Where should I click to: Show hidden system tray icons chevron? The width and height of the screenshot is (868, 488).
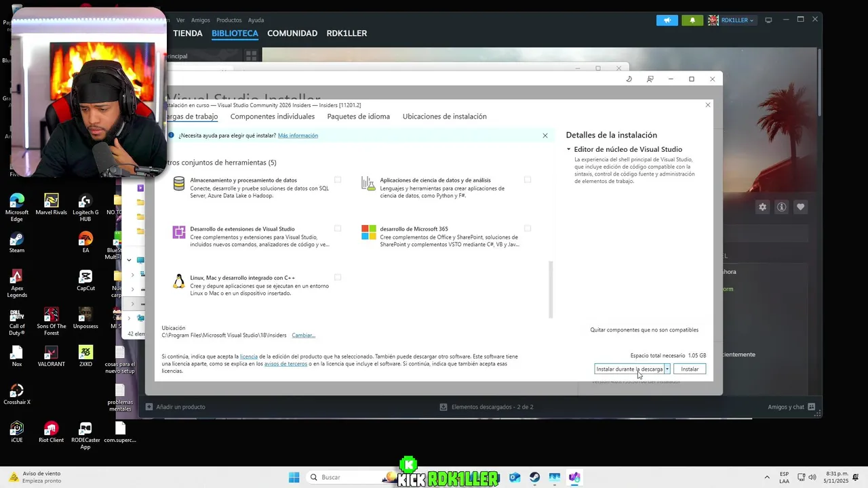pyautogui.click(x=767, y=477)
